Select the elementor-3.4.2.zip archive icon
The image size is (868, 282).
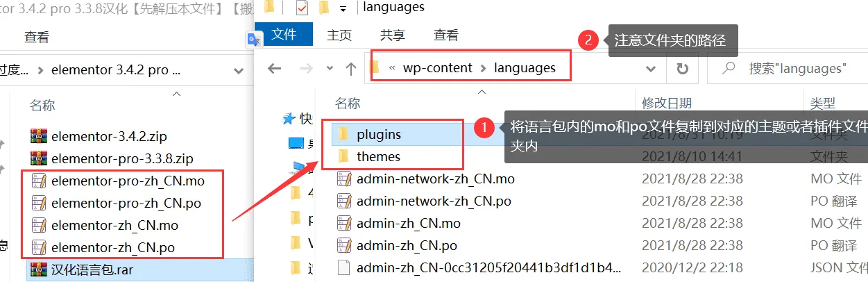(x=40, y=135)
